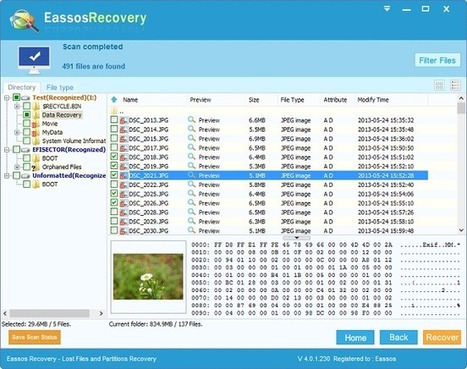This screenshot has width=467, height=369.
Task: Collapse the Test(Recognized)(I:) tree node
Action: [x=7, y=98]
